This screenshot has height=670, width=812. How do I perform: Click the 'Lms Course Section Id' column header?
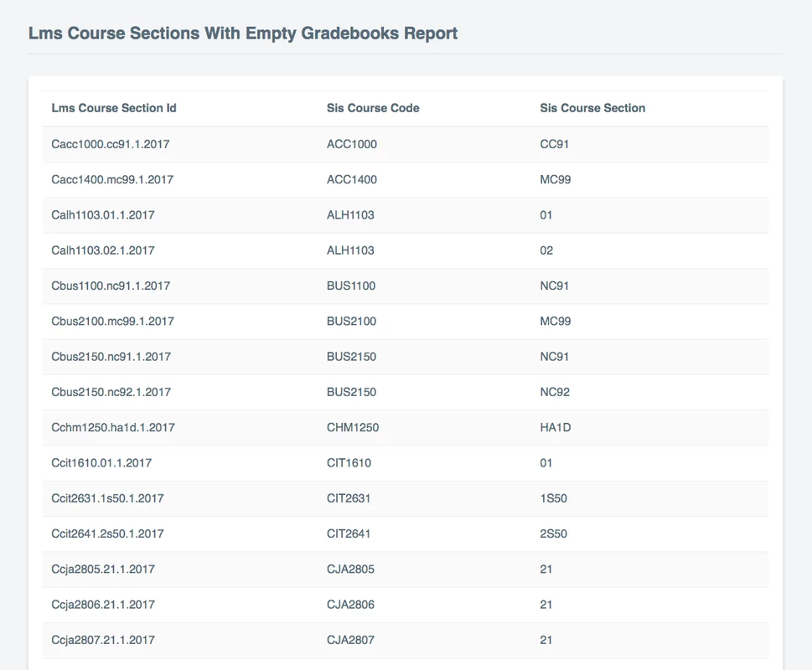coord(114,108)
